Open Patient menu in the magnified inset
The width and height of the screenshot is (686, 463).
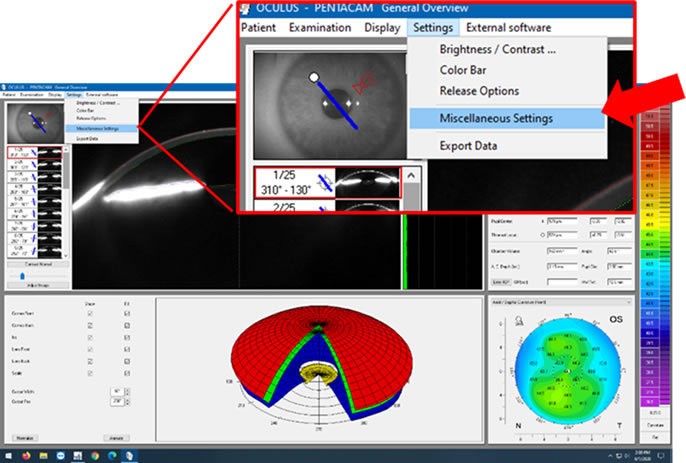[x=258, y=28]
